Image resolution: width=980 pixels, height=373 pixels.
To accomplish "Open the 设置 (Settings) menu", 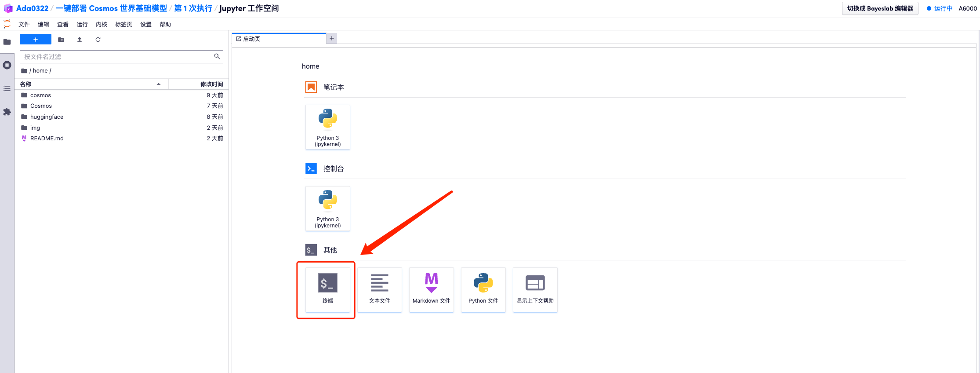I will pyautogui.click(x=145, y=25).
